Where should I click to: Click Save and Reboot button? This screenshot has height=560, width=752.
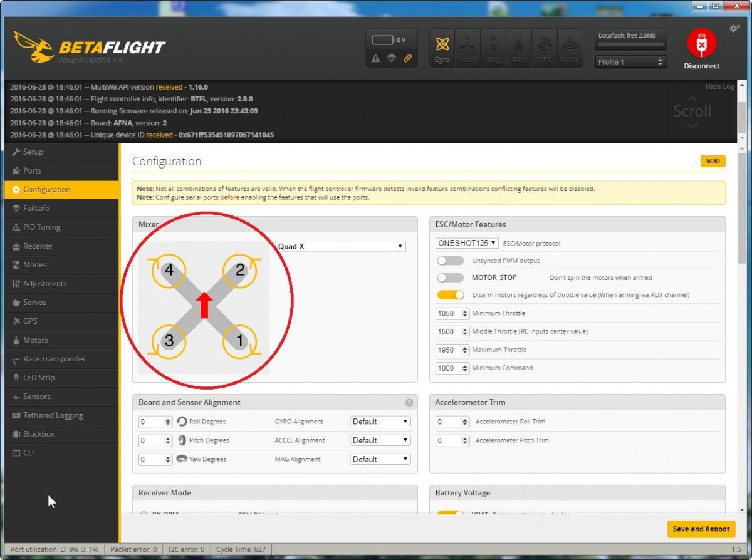(x=701, y=529)
